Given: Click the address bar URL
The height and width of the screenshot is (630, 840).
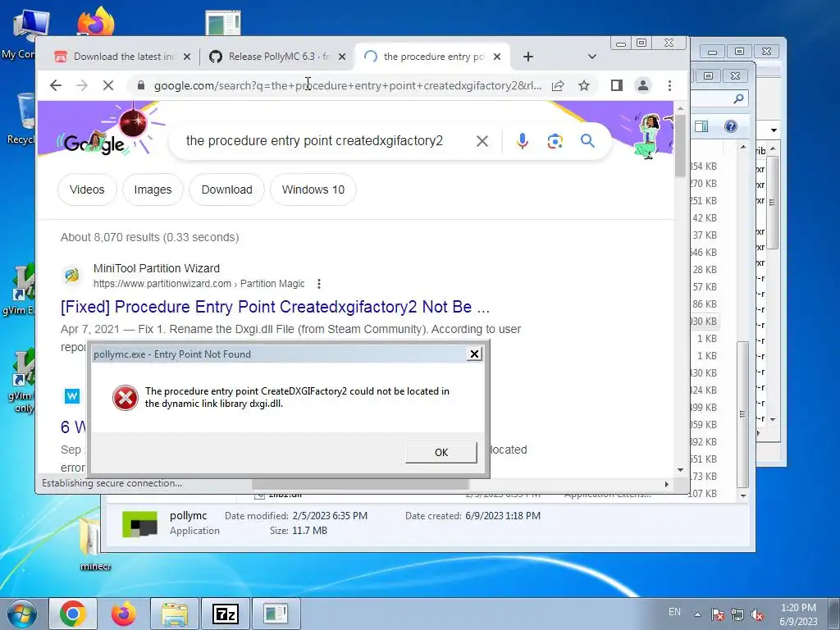Looking at the screenshot, I should pyautogui.click(x=347, y=85).
